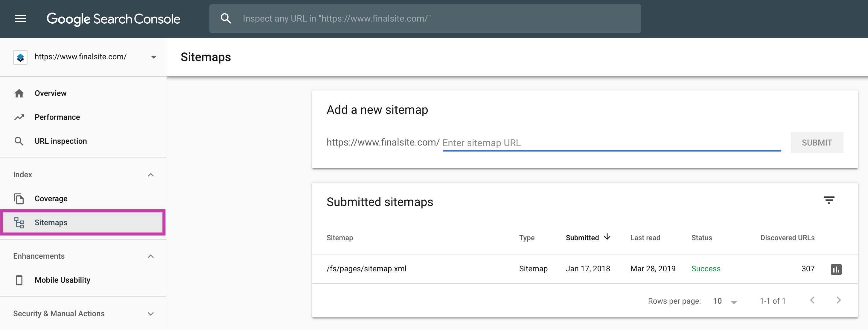Open the filter icon for submitted sitemaps
The width and height of the screenshot is (868, 330).
pos(829,200)
